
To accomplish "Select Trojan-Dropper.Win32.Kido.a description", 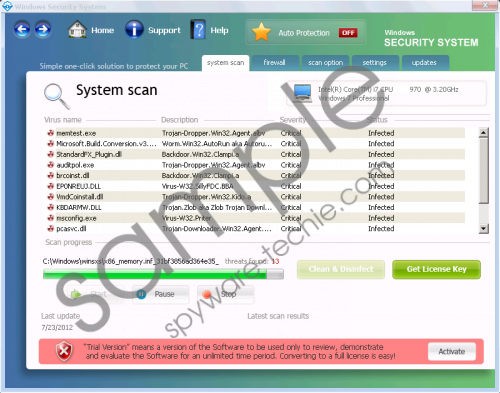I will pos(206,197).
